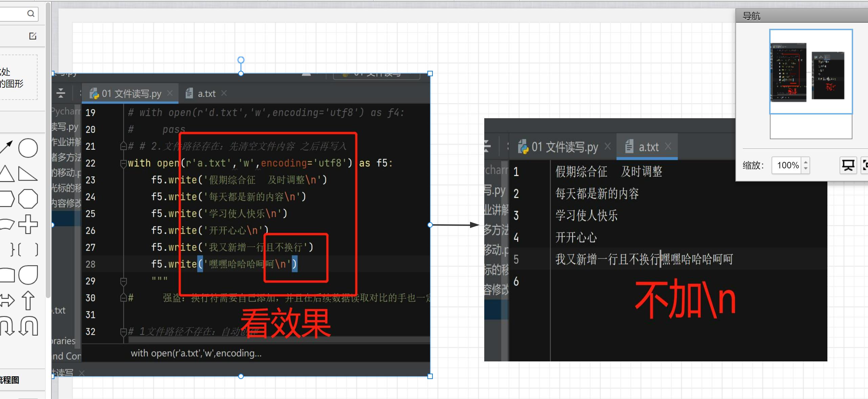Click the left panel vertical scrollbar
This screenshot has height=399, width=868.
pos(48,149)
